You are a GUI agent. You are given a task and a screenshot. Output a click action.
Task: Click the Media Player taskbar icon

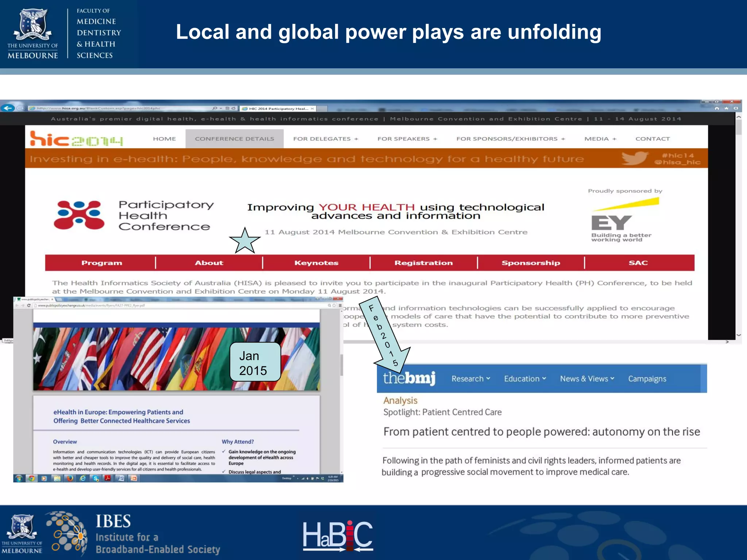tap(44, 478)
